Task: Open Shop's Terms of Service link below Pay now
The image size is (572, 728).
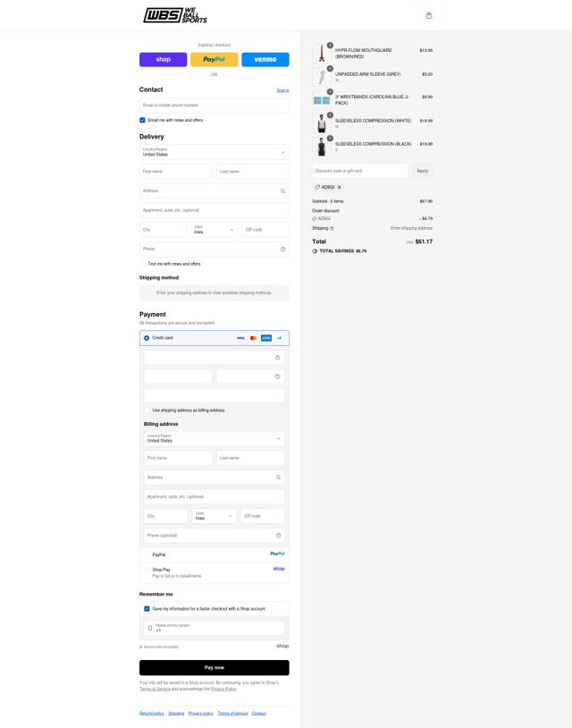Action: (155, 689)
